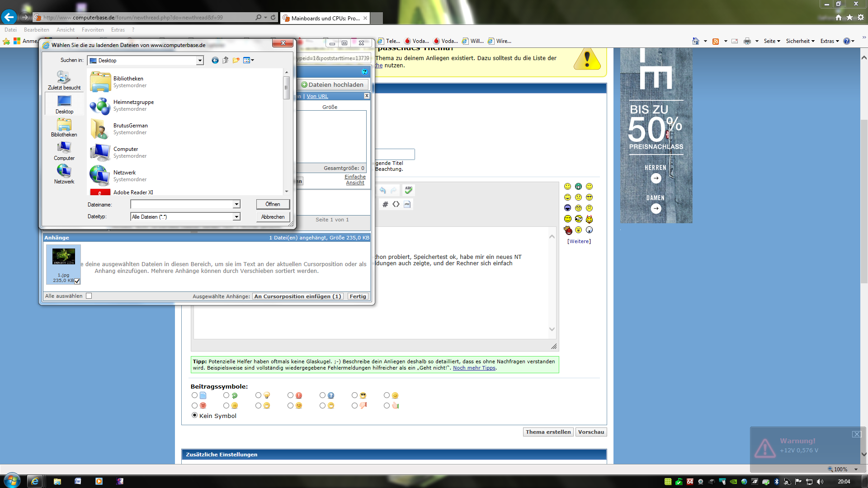The width and height of the screenshot is (868, 488).
Task: Switch to 'Mainboards und CPUs' browser tab
Action: point(325,18)
